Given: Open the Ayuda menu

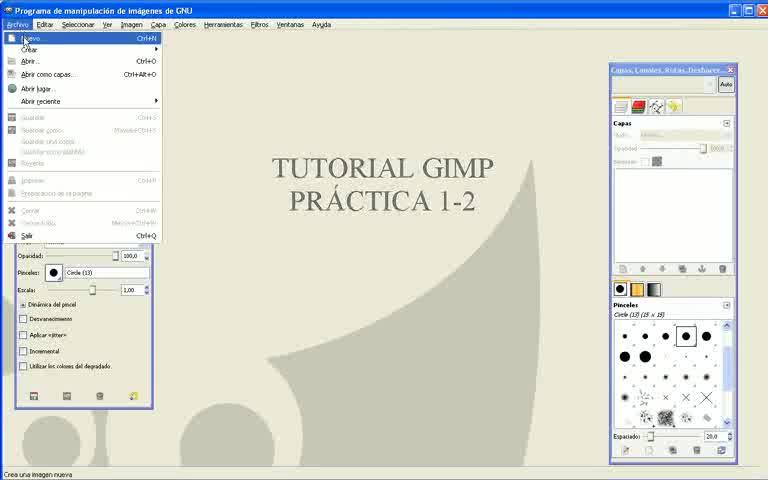Looking at the screenshot, I should coord(321,24).
